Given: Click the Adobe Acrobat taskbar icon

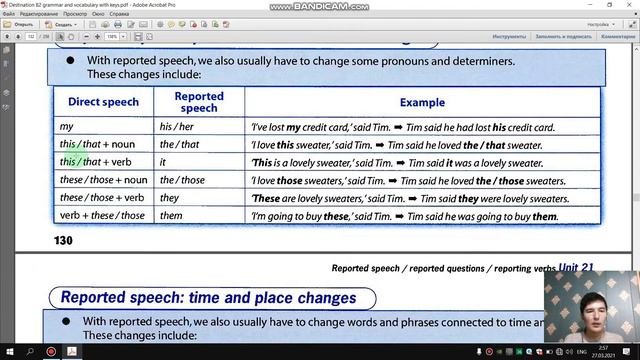Looking at the screenshot, I should pyautogui.click(x=72, y=351).
